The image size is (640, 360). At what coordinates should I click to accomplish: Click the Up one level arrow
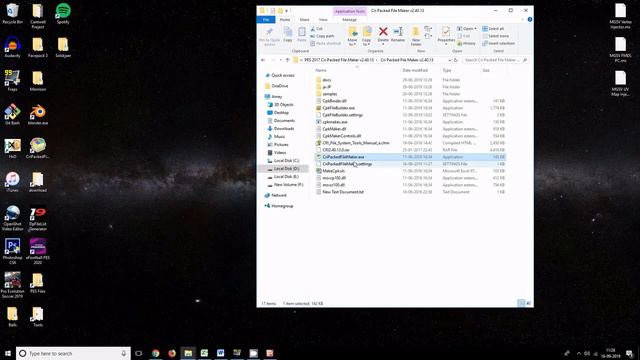point(287,60)
